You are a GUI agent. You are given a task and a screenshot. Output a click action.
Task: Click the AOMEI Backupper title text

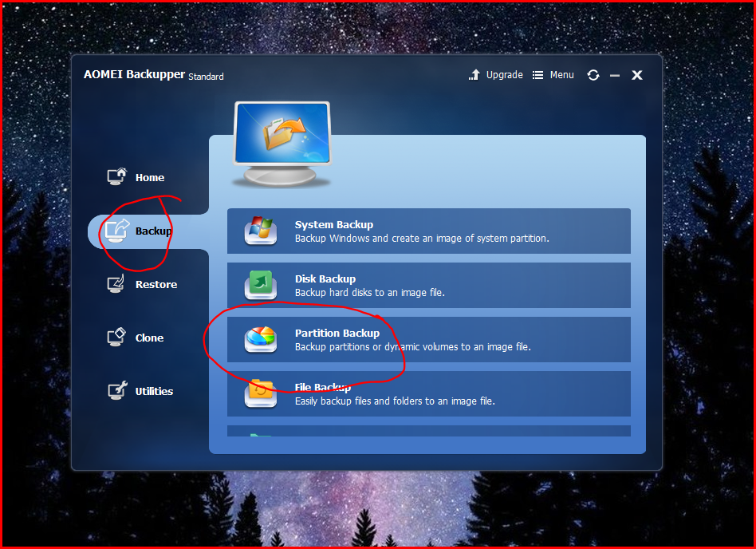point(134,74)
